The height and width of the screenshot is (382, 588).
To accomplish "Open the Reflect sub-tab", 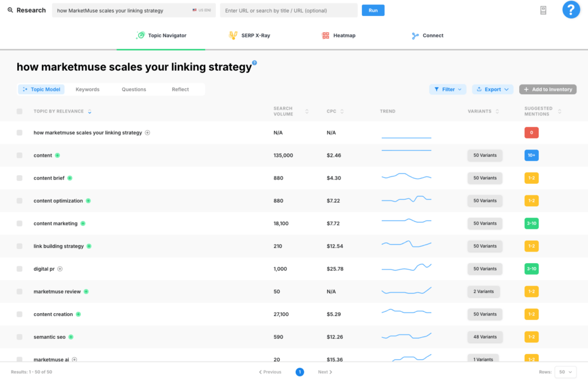I will point(180,89).
